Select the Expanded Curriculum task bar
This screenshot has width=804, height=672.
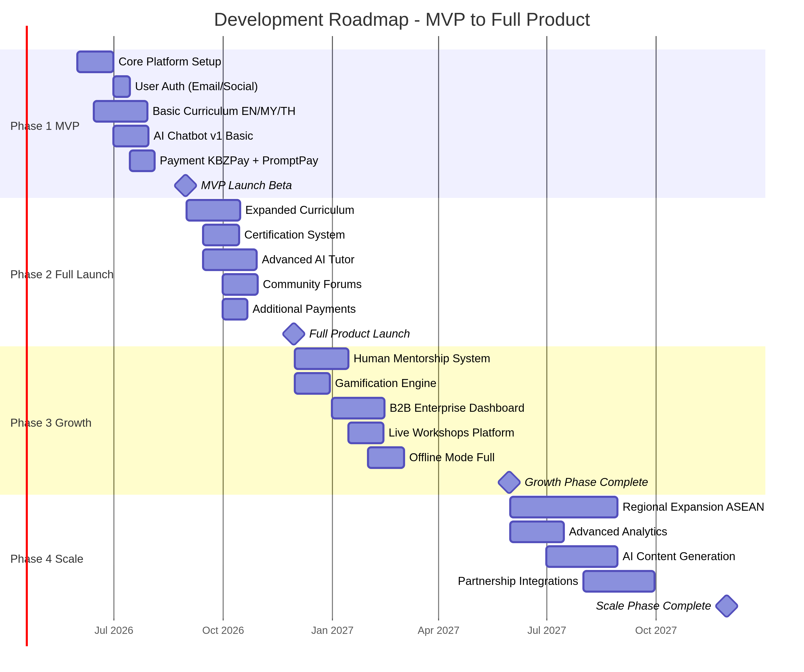pyautogui.click(x=213, y=210)
